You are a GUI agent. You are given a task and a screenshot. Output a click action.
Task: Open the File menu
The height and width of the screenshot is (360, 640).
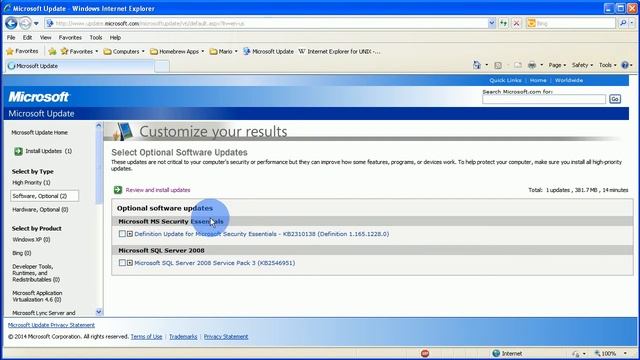pyautogui.click(x=11, y=38)
